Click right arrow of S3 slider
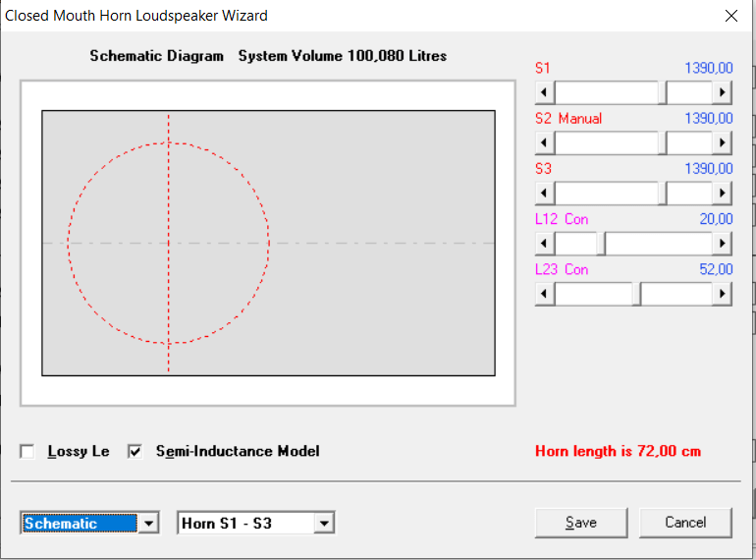 point(722,193)
